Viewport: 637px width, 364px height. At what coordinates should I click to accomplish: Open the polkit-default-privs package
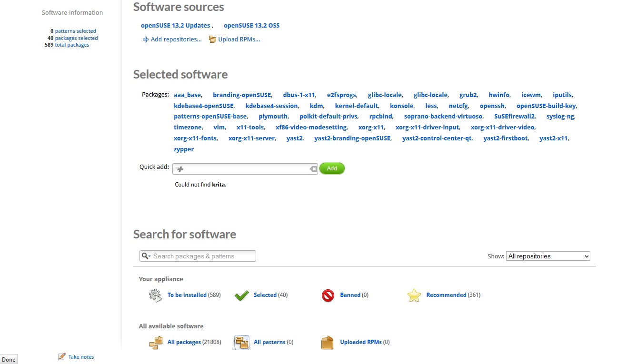pyautogui.click(x=328, y=117)
